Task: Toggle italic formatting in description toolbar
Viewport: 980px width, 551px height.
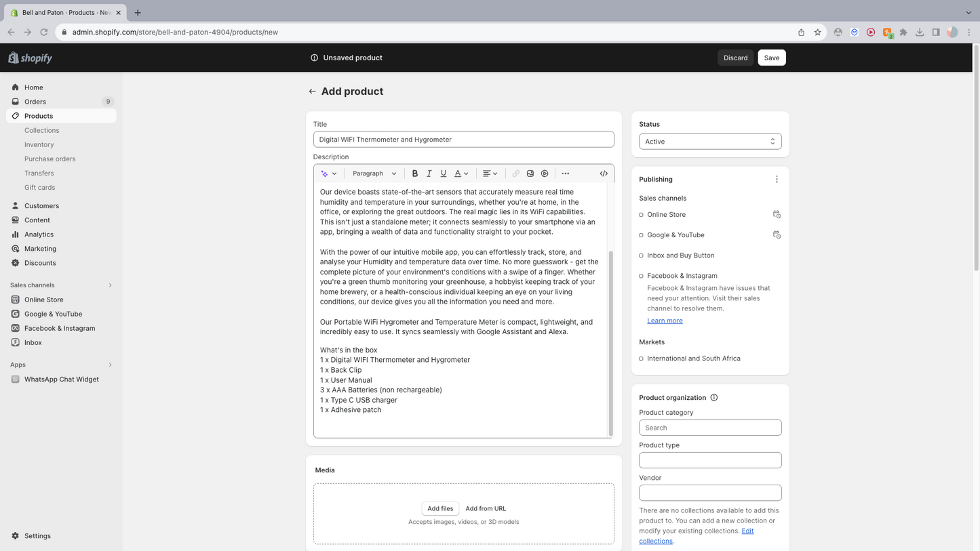Action: [429, 174]
